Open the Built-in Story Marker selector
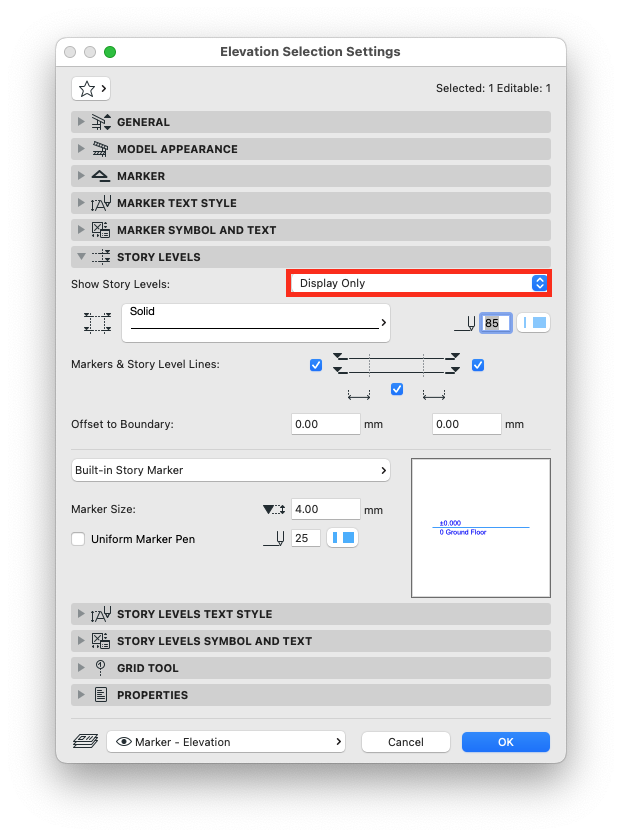 coord(231,470)
